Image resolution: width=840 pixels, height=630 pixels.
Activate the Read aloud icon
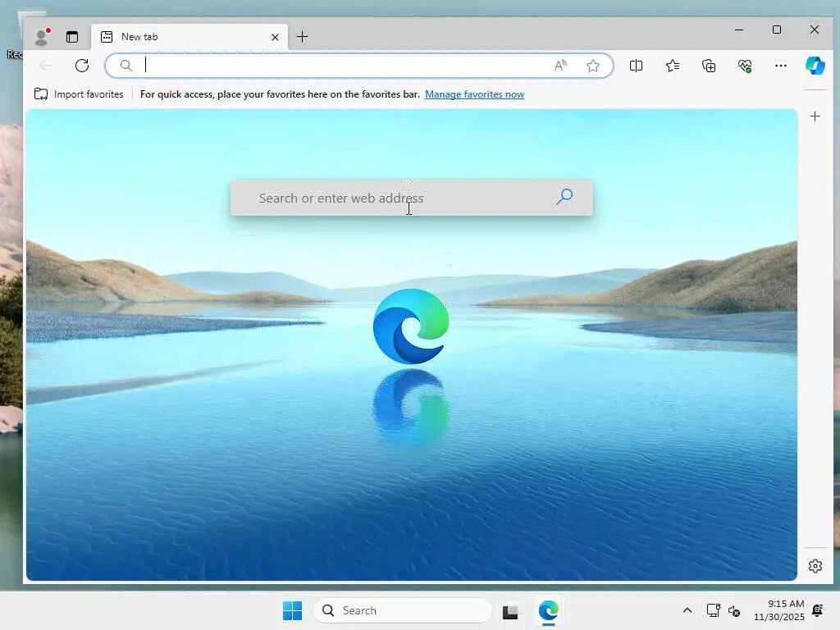tap(560, 66)
